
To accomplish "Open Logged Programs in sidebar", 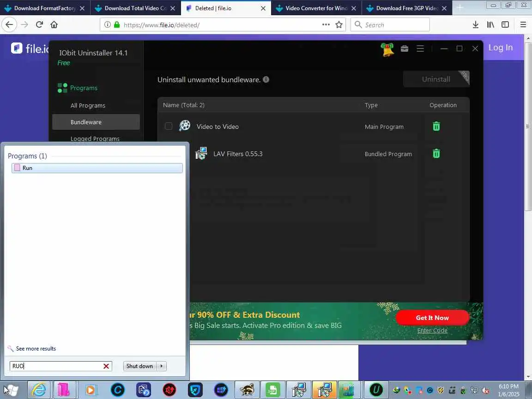I will tap(95, 139).
